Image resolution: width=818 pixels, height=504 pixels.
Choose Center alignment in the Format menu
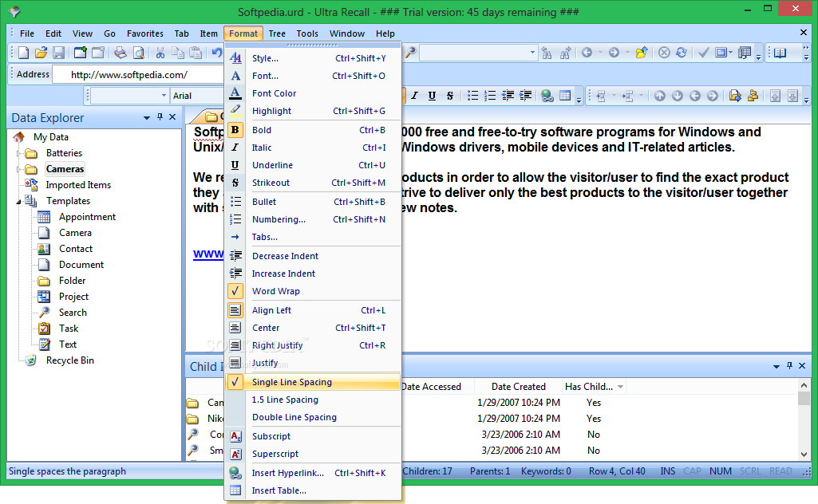click(x=314, y=328)
